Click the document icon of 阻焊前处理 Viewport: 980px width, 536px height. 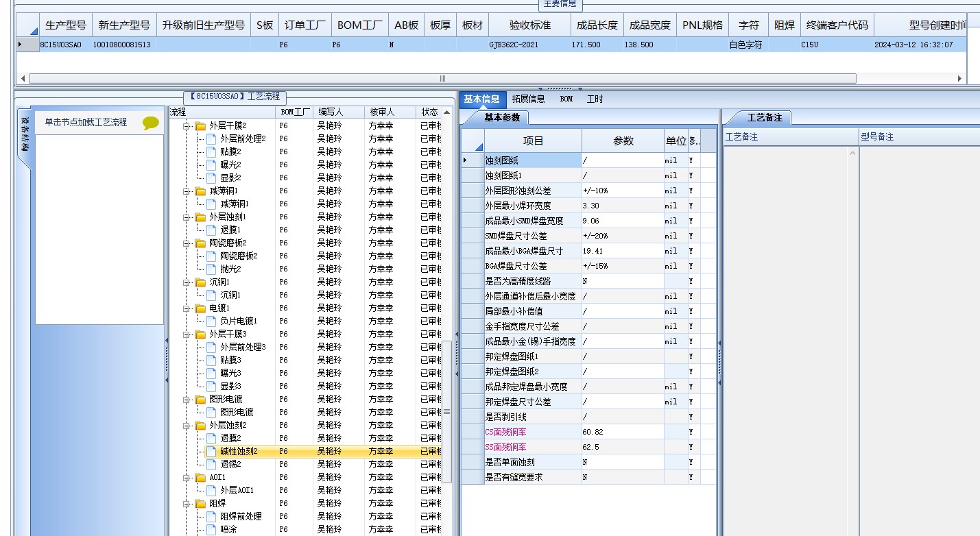point(211,517)
